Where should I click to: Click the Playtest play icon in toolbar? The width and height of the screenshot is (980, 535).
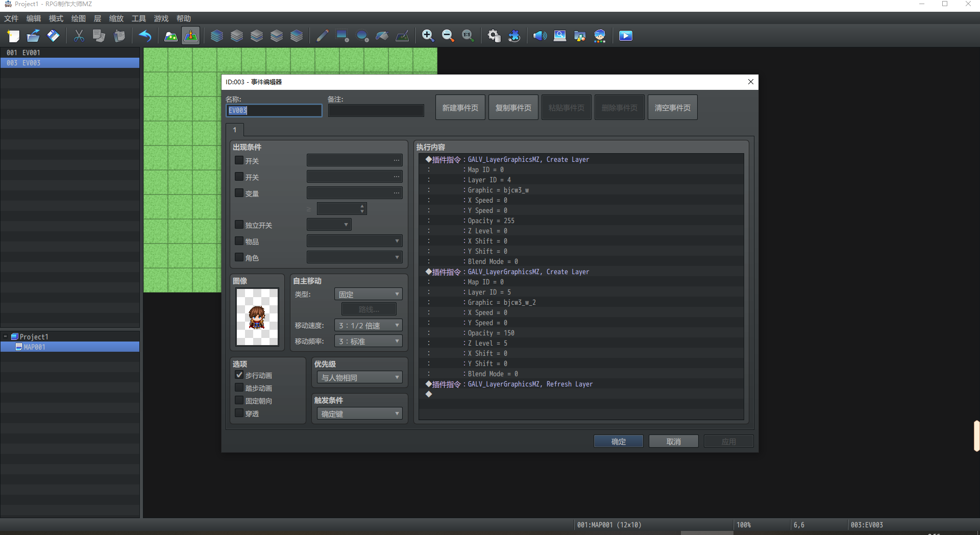click(x=625, y=36)
